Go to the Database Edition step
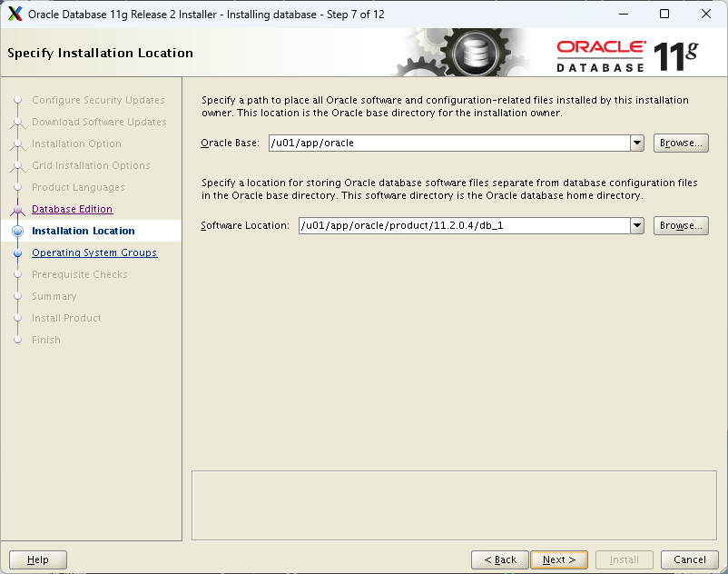 pyautogui.click(x=72, y=209)
